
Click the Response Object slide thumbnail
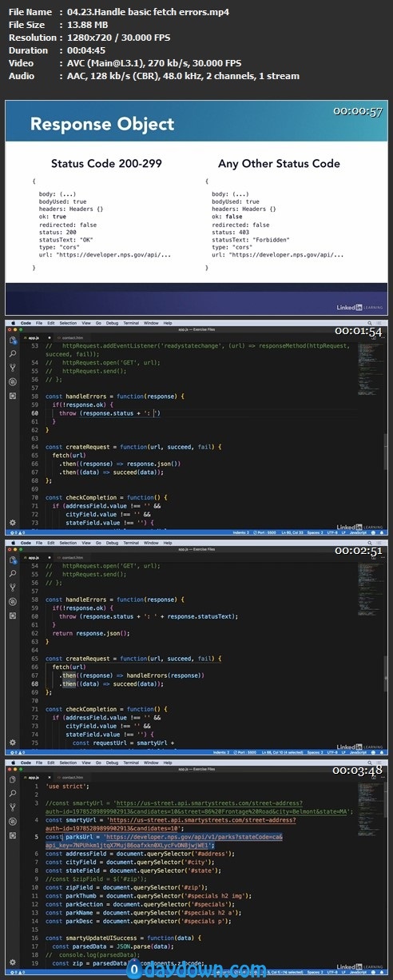(x=196, y=206)
